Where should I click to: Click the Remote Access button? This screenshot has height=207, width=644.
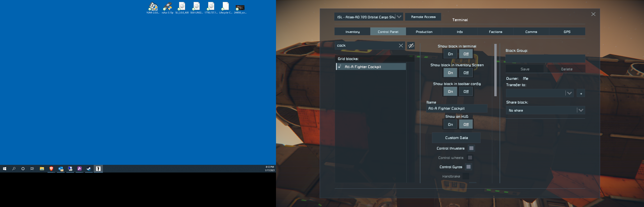423,17
